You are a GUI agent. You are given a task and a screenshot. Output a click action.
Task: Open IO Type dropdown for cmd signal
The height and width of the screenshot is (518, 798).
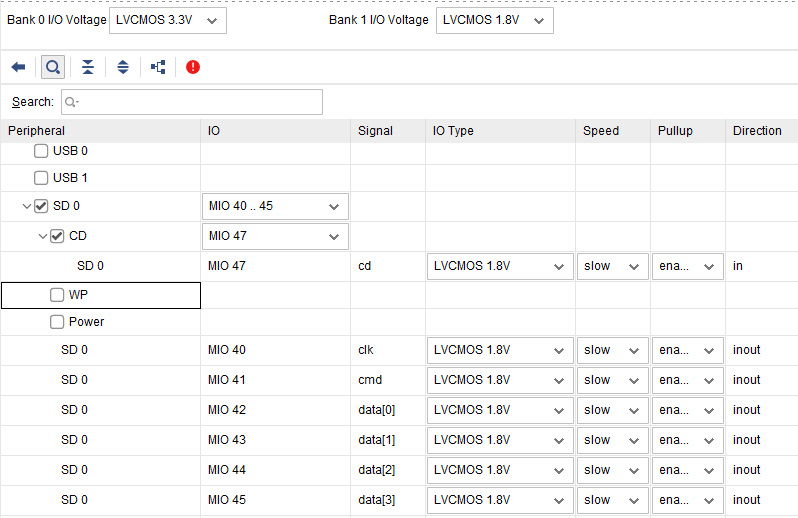[500, 381]
